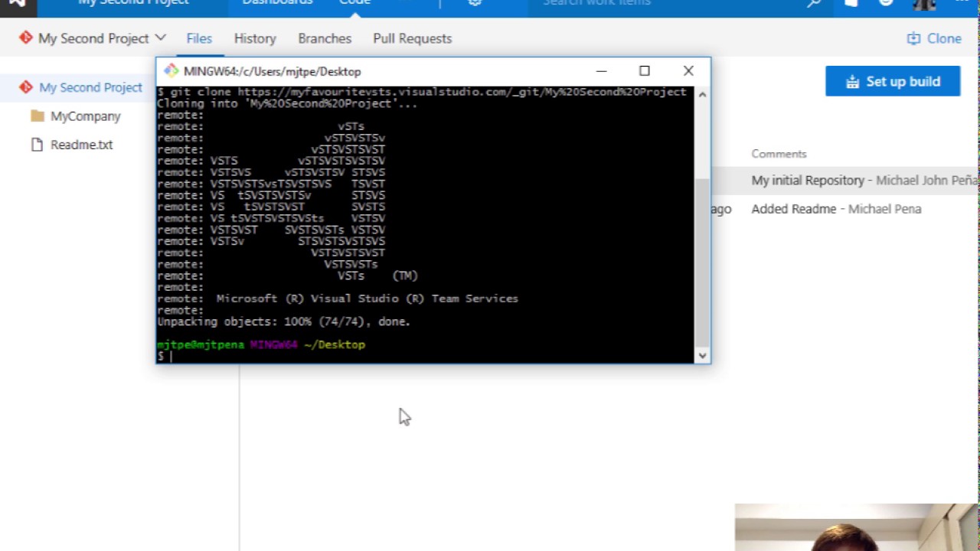
Task: Select the 'Added Readme' commit comment
Action: (794, 209)
